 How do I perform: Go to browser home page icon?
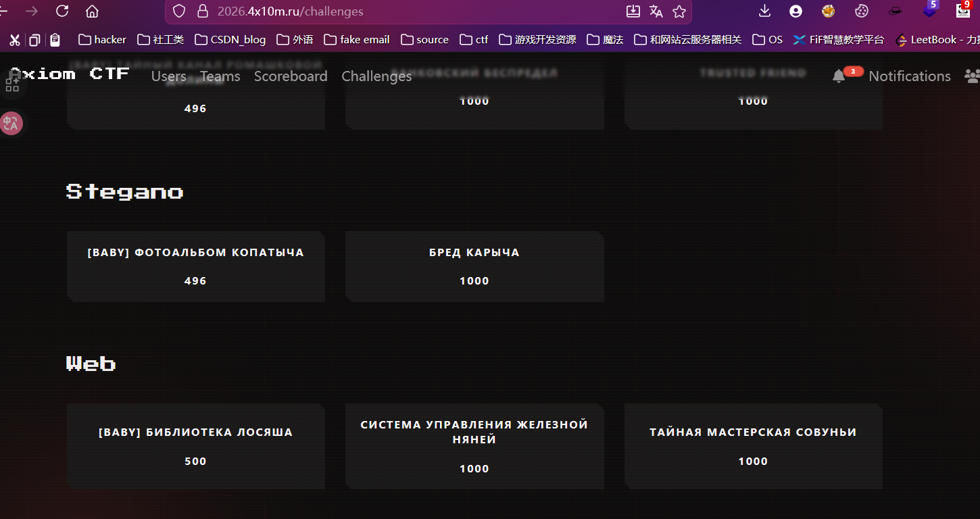(92, 11)
